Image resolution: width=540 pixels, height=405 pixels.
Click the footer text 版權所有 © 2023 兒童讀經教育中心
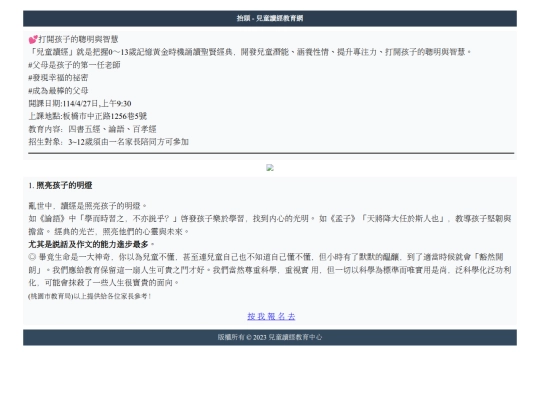[x=270, y=337]
